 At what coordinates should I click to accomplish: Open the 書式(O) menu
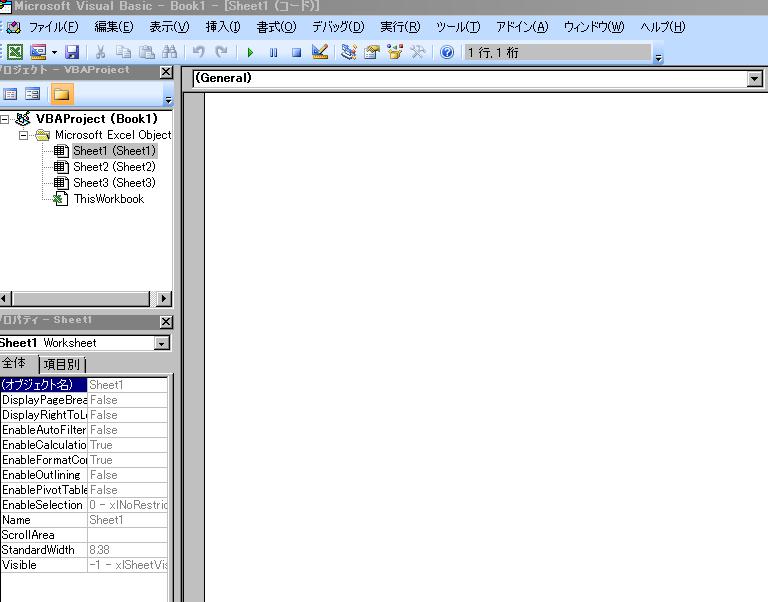tap(276, 27)
